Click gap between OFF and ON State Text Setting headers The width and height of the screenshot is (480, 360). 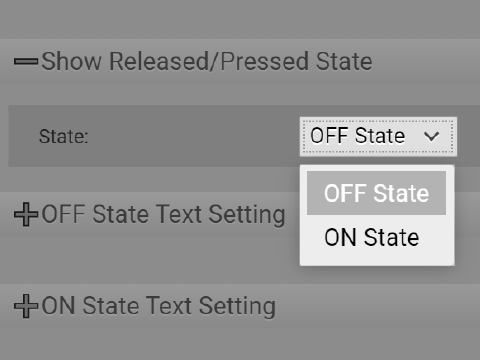[150, 260]
